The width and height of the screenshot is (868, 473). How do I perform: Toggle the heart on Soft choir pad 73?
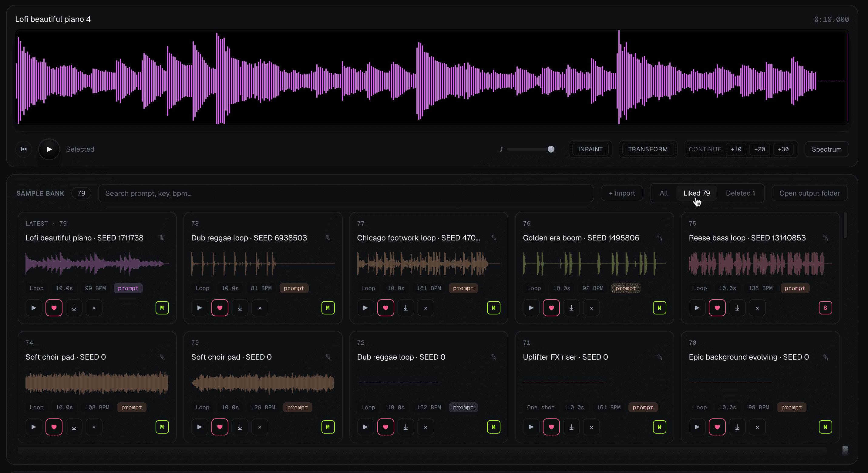tap(220, 427)
